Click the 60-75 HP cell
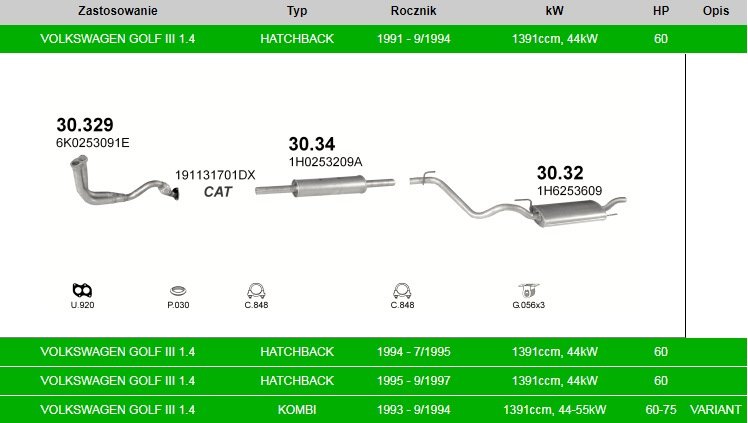 click(661, 410)
